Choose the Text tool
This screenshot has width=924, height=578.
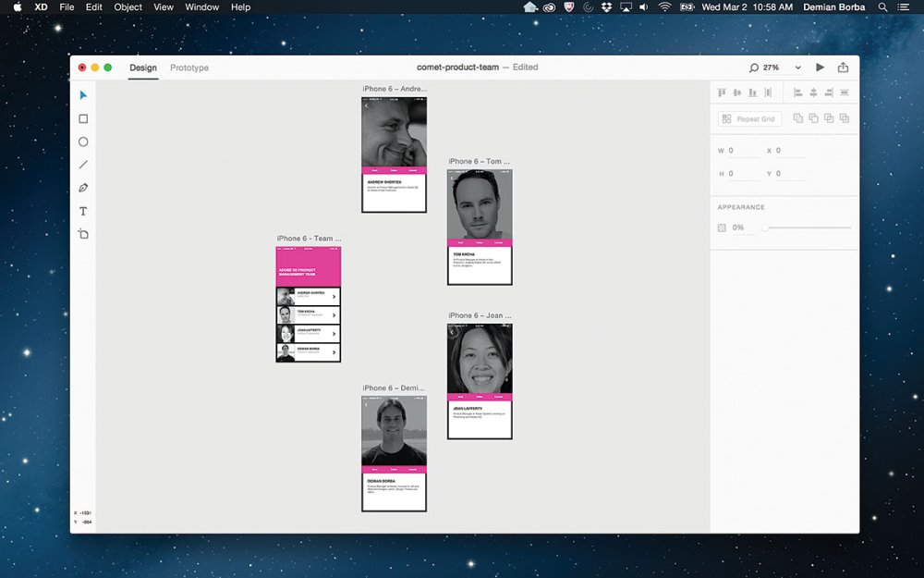click(83, 211)
